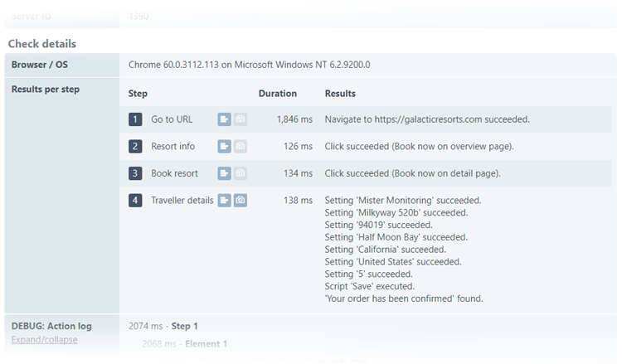Click the 'Go to URL' step name
Image resolution: width=622 pixels, height=364 pixels.
click(x=172, y=119)
